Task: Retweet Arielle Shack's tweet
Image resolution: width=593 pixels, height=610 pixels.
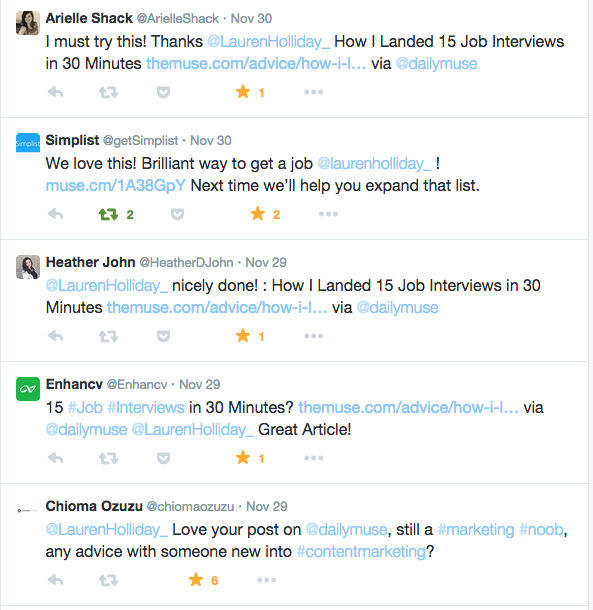Action: [108, 93]
